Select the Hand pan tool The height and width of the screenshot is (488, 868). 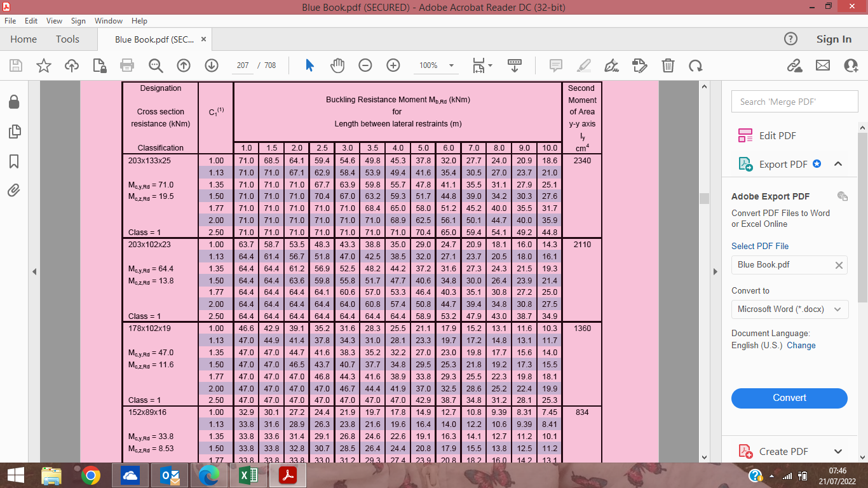[337, 65]
